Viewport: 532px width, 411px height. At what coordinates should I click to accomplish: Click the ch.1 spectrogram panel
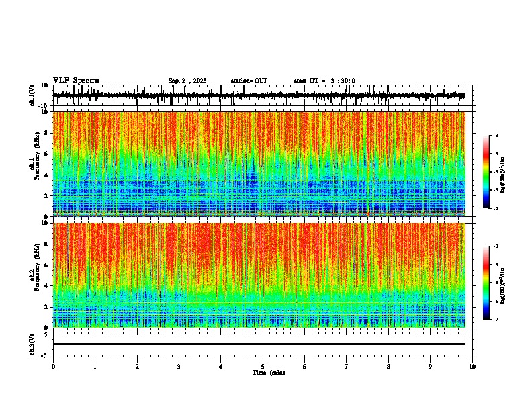[x=259, y=164]
